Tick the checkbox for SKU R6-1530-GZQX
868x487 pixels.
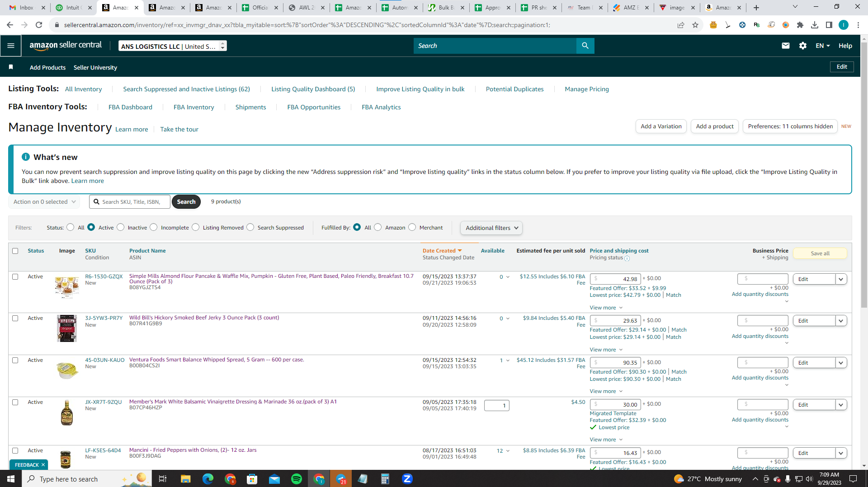point(15,277)
